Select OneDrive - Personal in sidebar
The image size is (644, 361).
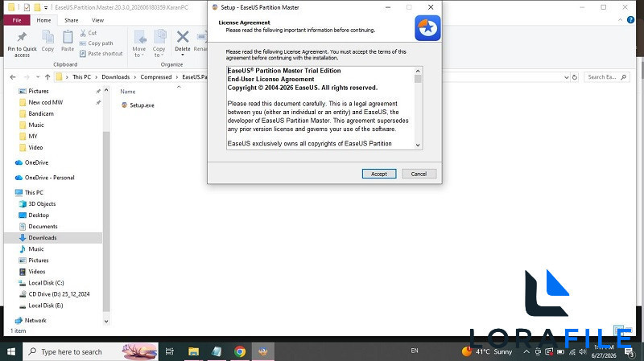[49, 178]
